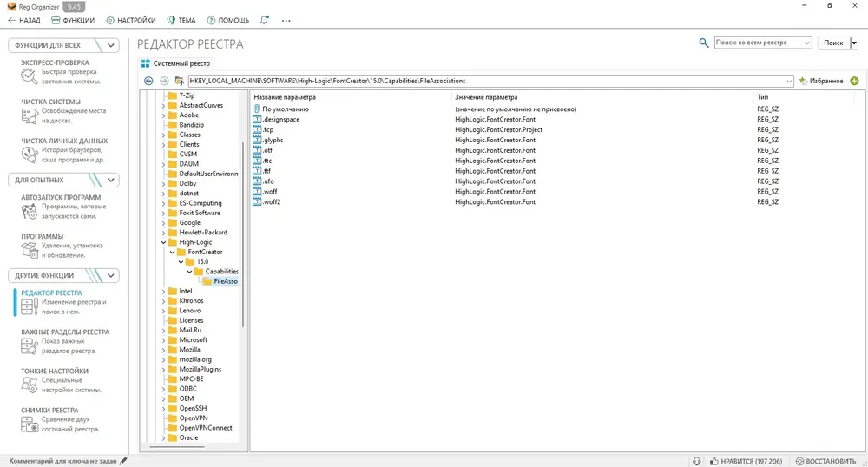Collapse the ФУНКЦИИ ДЛЯ ВСЕХ section
Viewport: 868px width, 467px height.
click(111, 45)
